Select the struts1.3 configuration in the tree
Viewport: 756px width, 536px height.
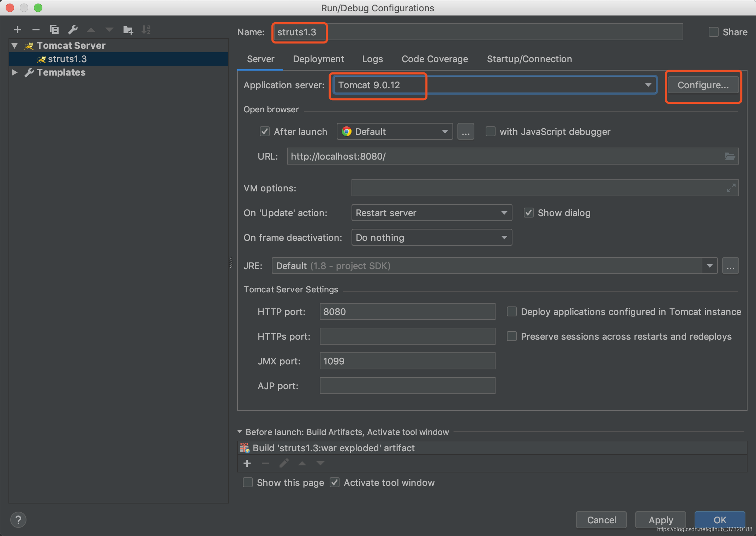click(x=119, y=59)
